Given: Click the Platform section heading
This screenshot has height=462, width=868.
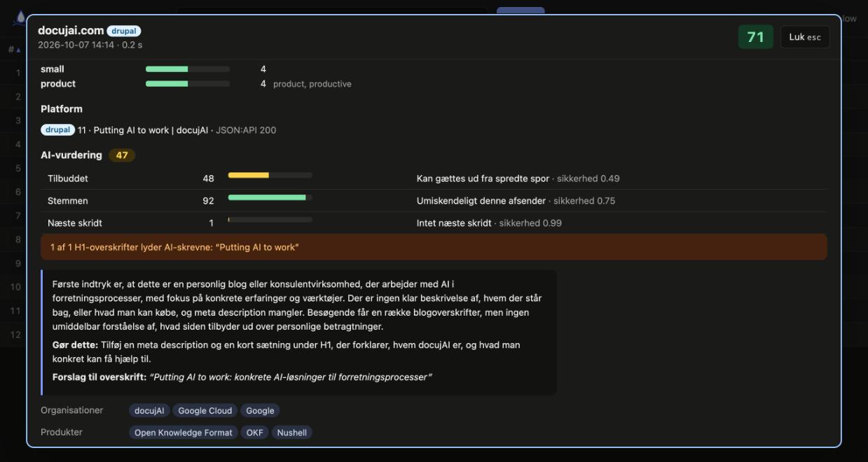Looking at the screenshot, I should (62, 109).
